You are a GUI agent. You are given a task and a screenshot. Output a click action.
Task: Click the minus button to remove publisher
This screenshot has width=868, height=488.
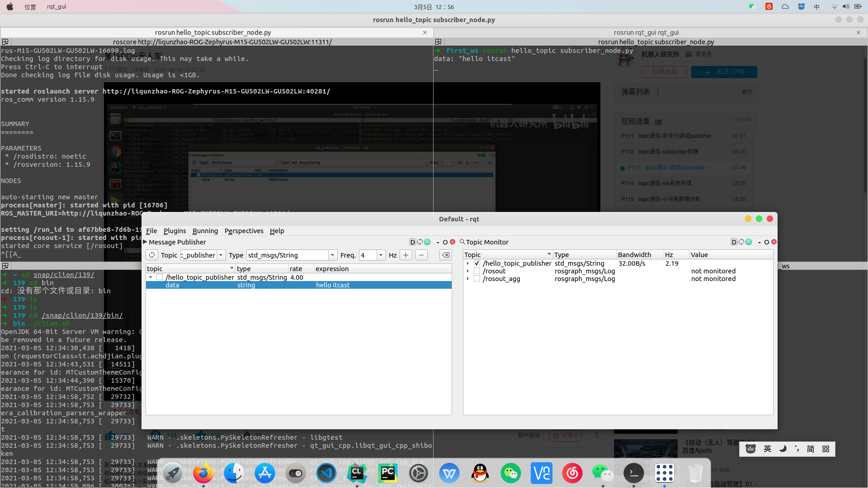[421, 255]
